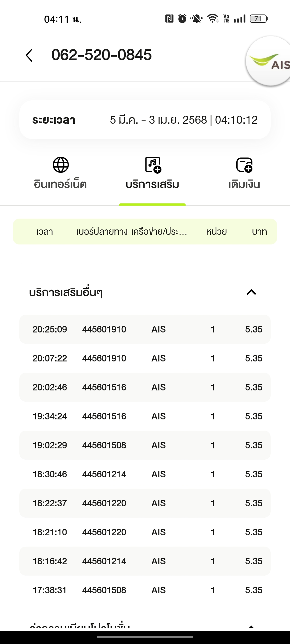Image resolution: width=290 pixels, height=644 pixels.
Task: Select the 20:25:09 usage record row
Action: click(145, 329)
